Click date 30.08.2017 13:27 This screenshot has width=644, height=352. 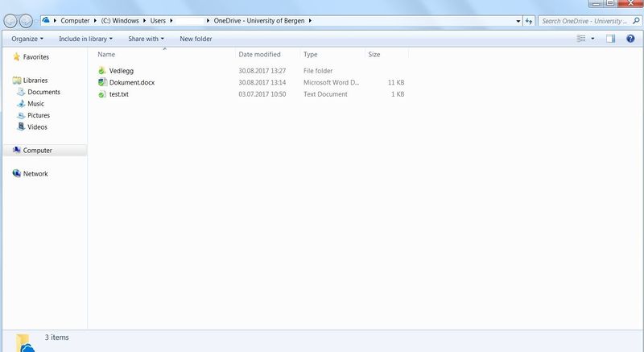[x=262, y=71]
